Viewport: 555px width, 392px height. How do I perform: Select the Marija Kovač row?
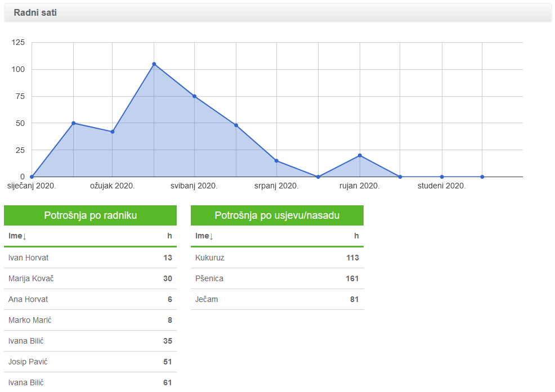pyautogui.click(x=90, y=278)
